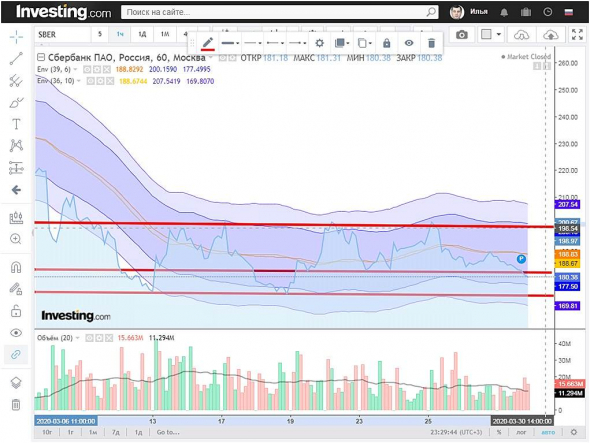Open the clone/copy drawing dropdown
Image resolution: width=590 pixels, height=443 pixels.
[364, 43]
